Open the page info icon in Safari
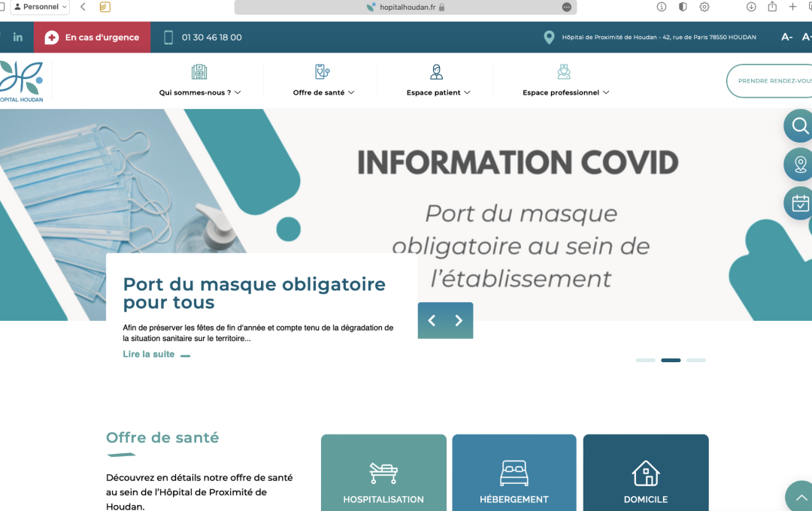 pos(662,7)
